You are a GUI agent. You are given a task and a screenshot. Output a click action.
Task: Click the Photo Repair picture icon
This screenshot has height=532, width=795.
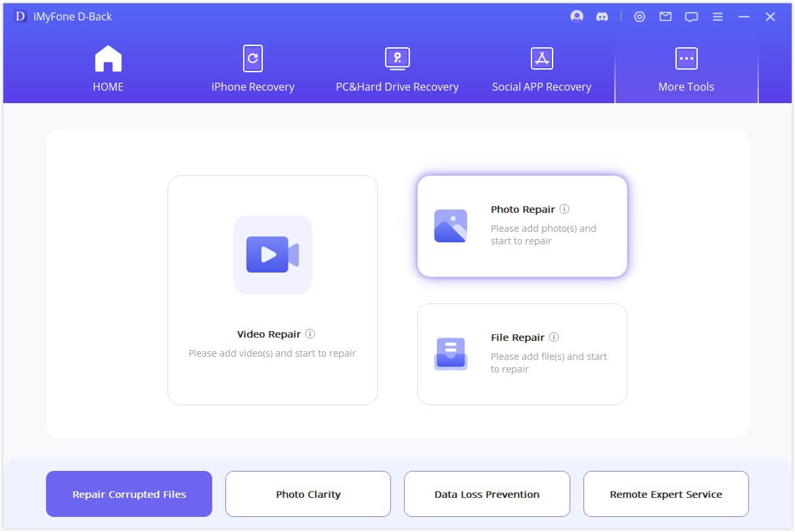pyautogui.click(x=451, y=226)
